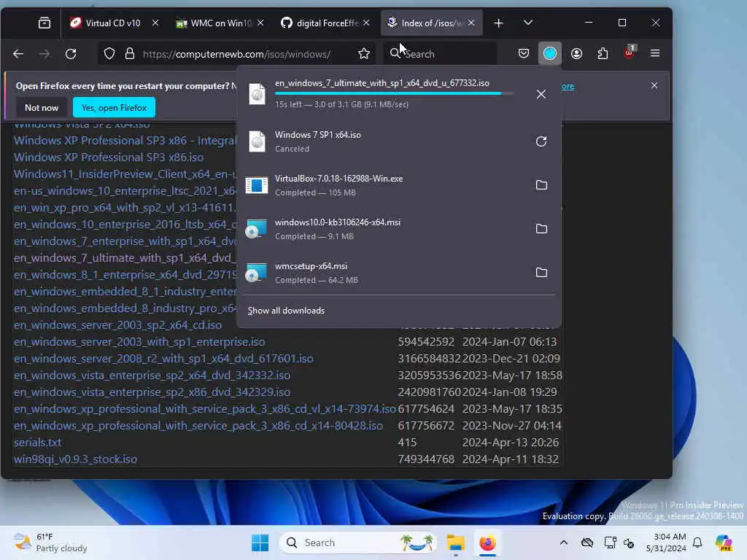Reload the current page
The height and width of the screenshot is (560, 747).
[x=71, y=54]
